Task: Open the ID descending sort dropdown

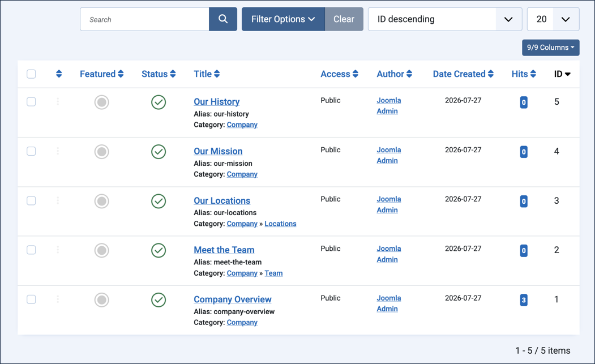Action: 445,19
